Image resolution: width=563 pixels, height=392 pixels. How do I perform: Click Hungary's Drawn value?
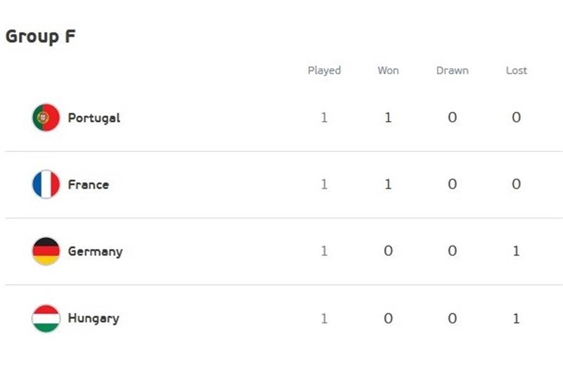pyautogui.click(x=452, y=318)
